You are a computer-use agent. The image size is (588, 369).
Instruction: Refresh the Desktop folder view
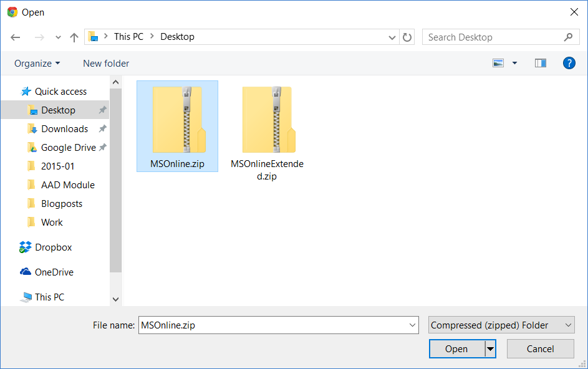point(407,37)
